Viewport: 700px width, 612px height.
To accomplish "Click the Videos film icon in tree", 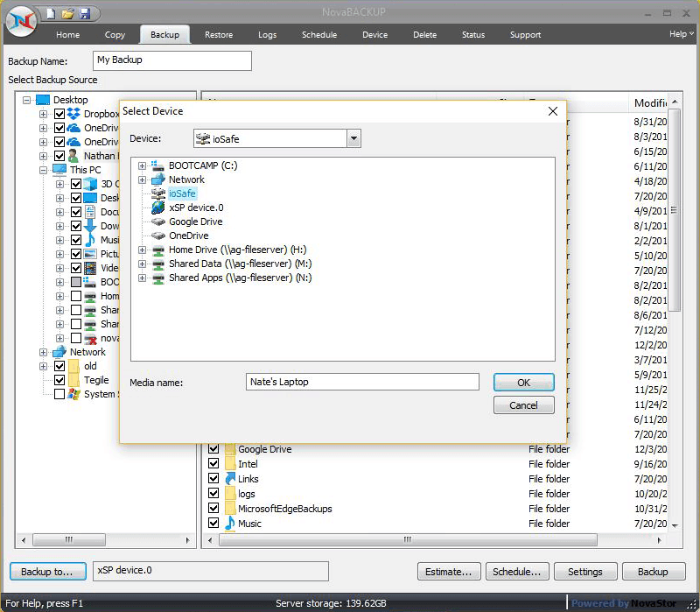I will click(x=90, y=268).
